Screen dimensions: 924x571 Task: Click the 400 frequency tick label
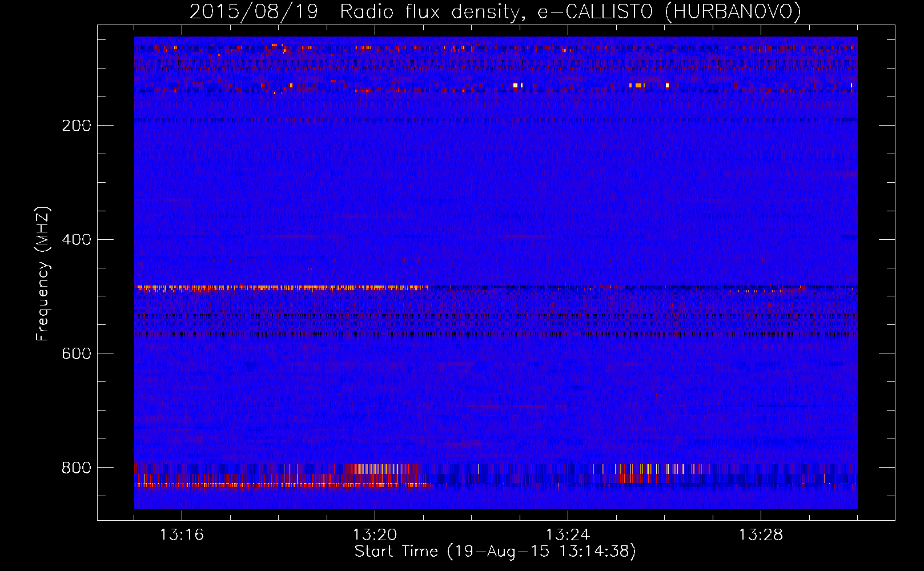(x=77, y=240)
